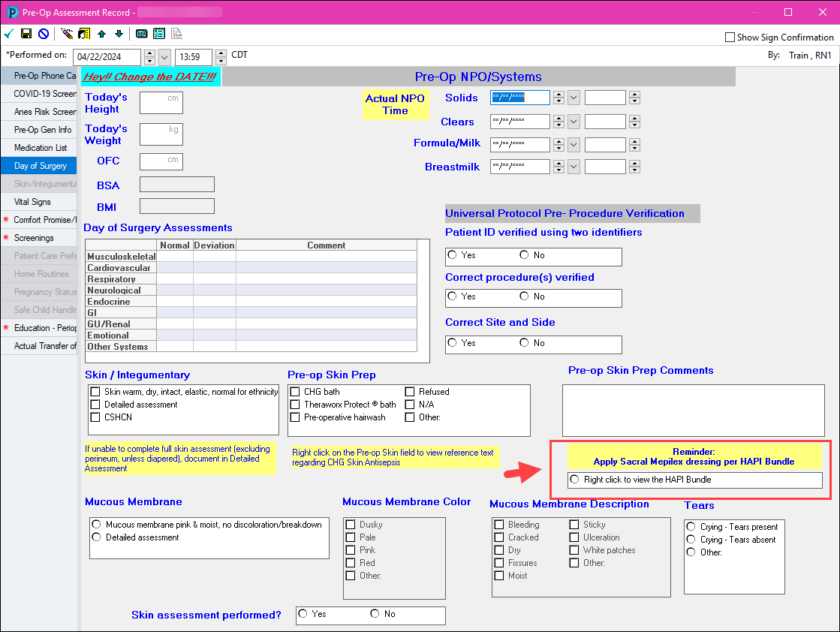This screenshot has height=632, width=840.
Task: Click the patient chart review icon
Action: coord(83,33)
